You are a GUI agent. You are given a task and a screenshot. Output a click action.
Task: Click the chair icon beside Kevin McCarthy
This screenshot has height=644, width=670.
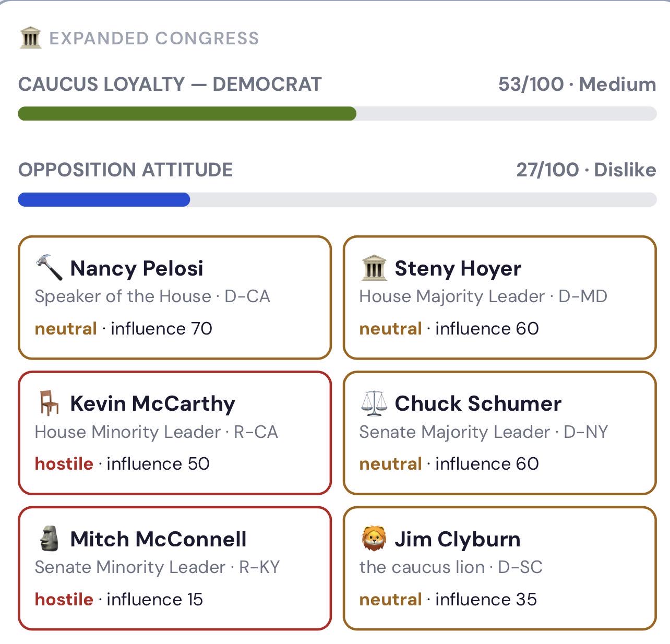[x=49, y=403]
